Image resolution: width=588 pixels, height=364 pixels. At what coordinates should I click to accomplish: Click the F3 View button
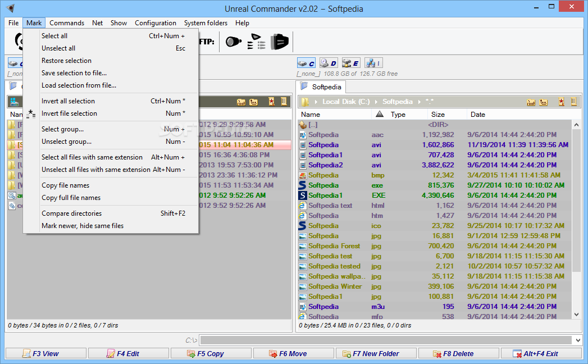coord(45,353)
